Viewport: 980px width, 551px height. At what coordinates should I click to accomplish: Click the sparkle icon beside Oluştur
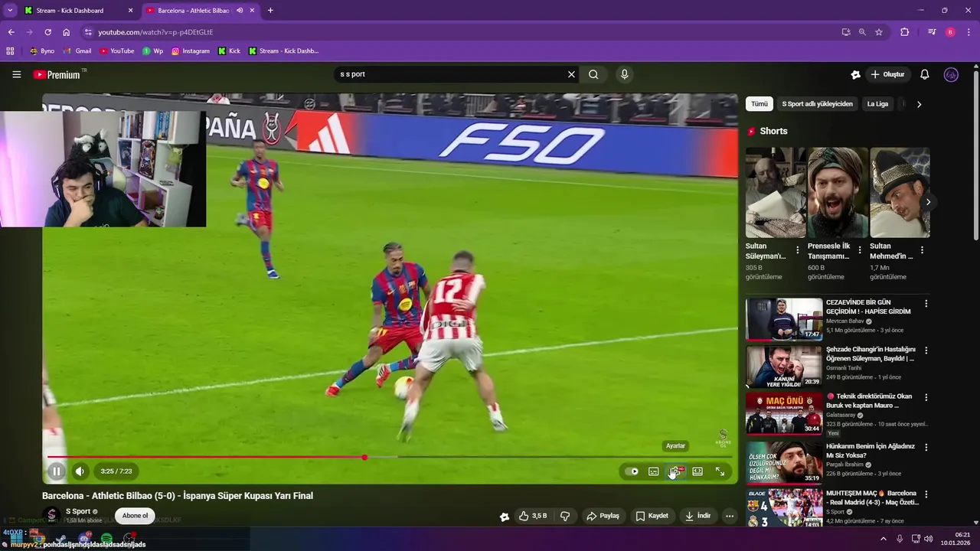(856, 74)
